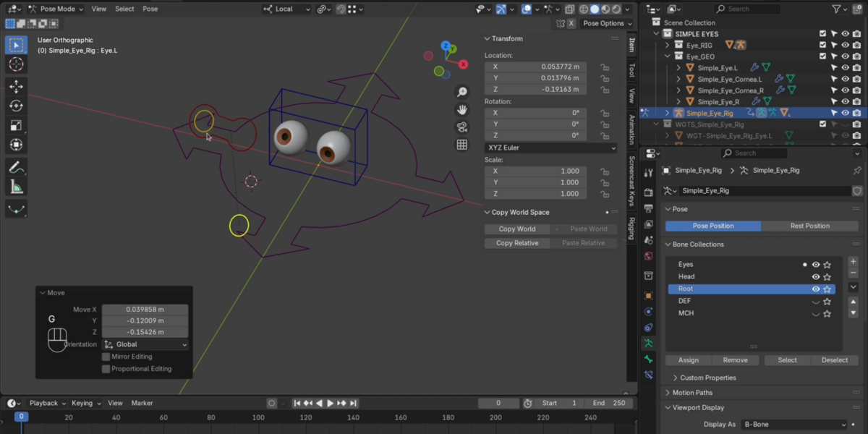
Task: Click the Location X value field
Action: [x=535, y=67]
